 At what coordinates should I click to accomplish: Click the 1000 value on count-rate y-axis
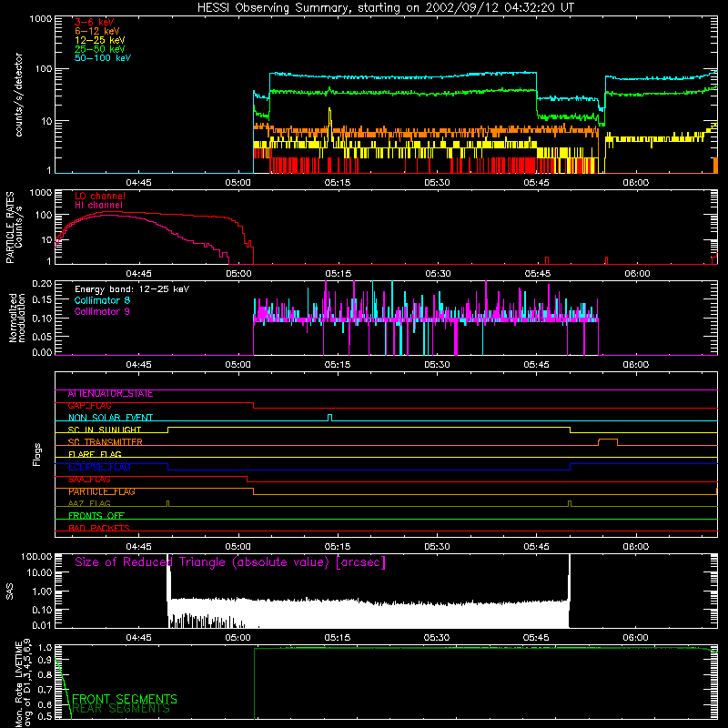click(x=41, y=19)
